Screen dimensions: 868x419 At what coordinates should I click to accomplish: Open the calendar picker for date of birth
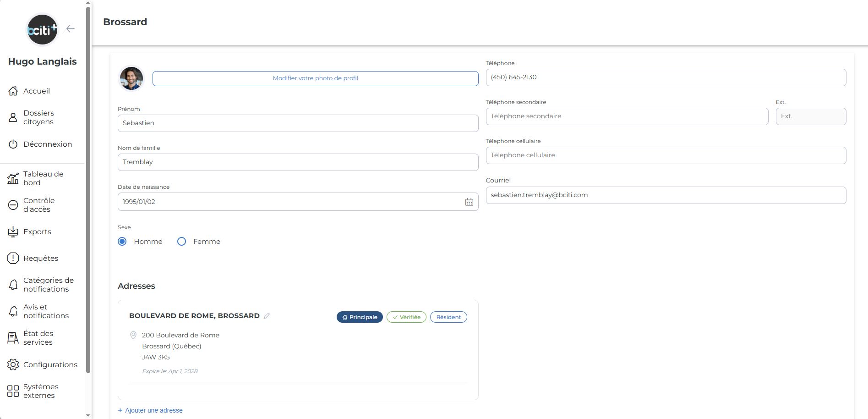[469, 202]
